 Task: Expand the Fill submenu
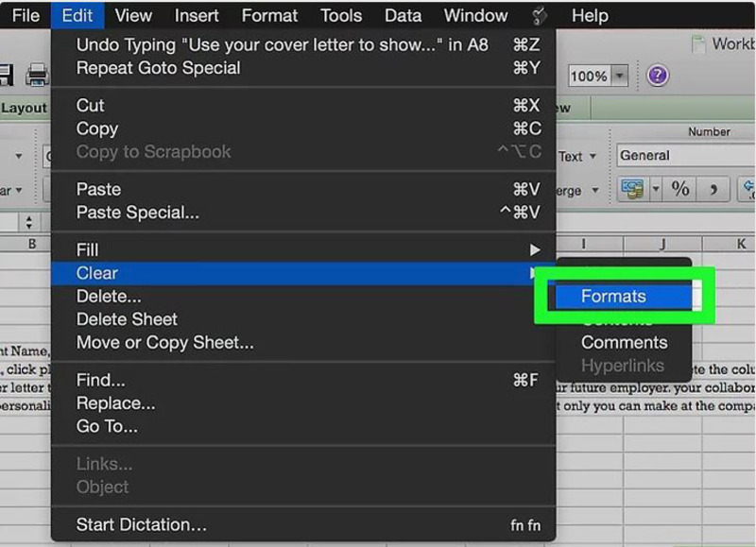coord(302,250)
